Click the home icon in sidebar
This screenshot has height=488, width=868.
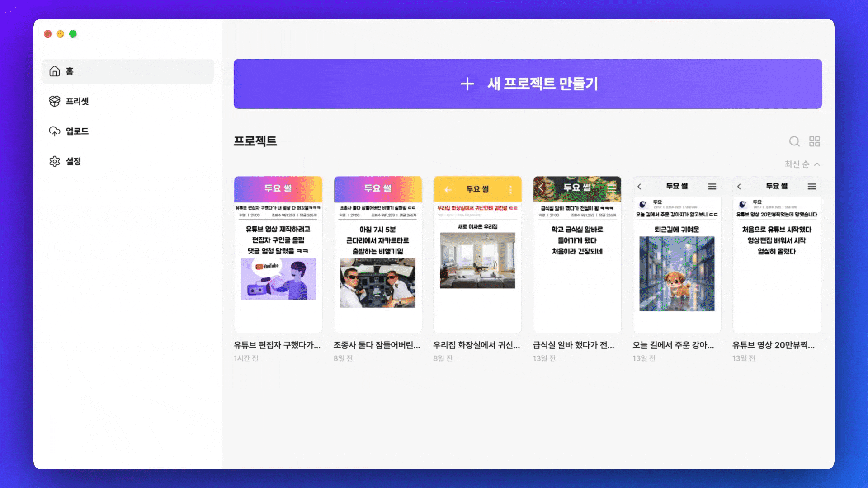coord(55,71)
